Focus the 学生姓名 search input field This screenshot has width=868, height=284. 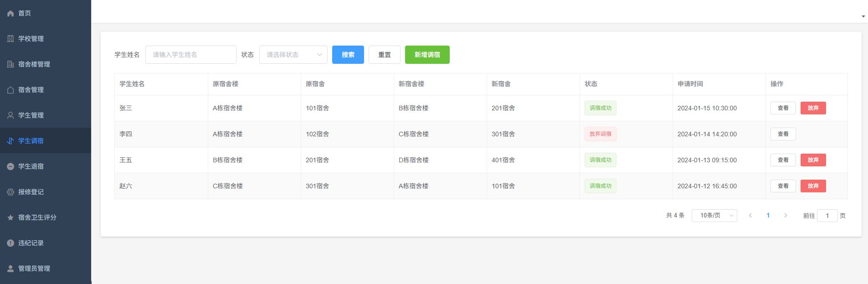[190, 55]
